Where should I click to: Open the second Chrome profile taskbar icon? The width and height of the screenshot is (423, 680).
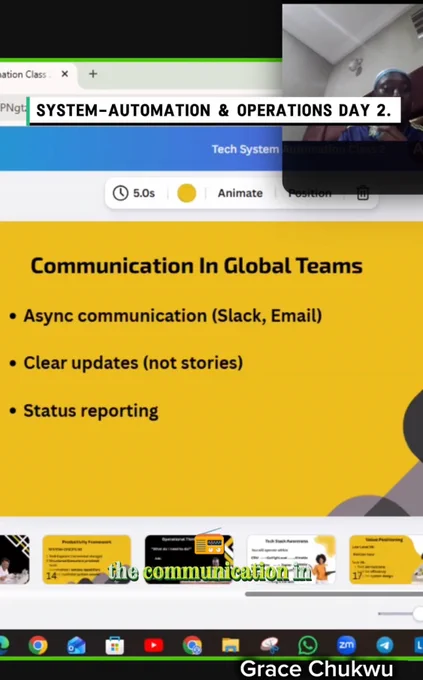pyautogui.click(x=192, y=645)
